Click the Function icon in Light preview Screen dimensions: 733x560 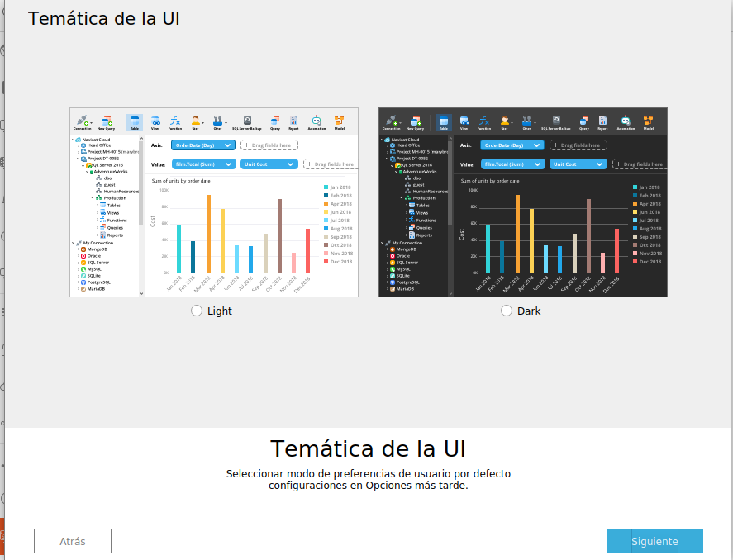pos(175,122)
